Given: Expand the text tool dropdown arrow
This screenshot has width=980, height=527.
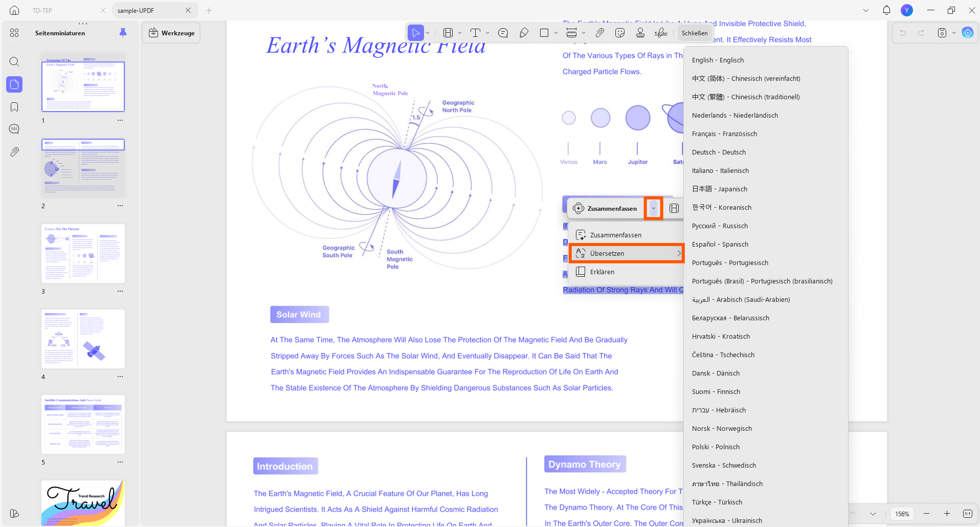Looking at the screenshot, I should coord(487,33).
